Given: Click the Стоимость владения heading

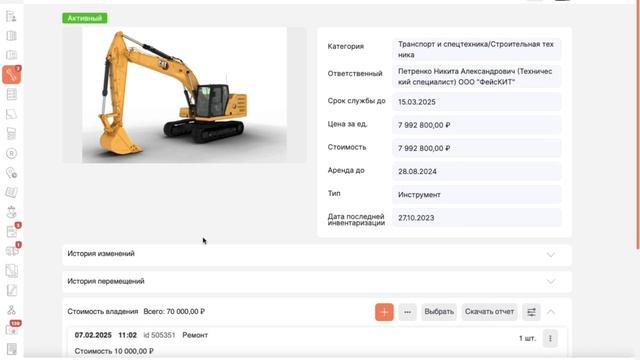Looking at the screenshot, I should (x=103, y=311).
